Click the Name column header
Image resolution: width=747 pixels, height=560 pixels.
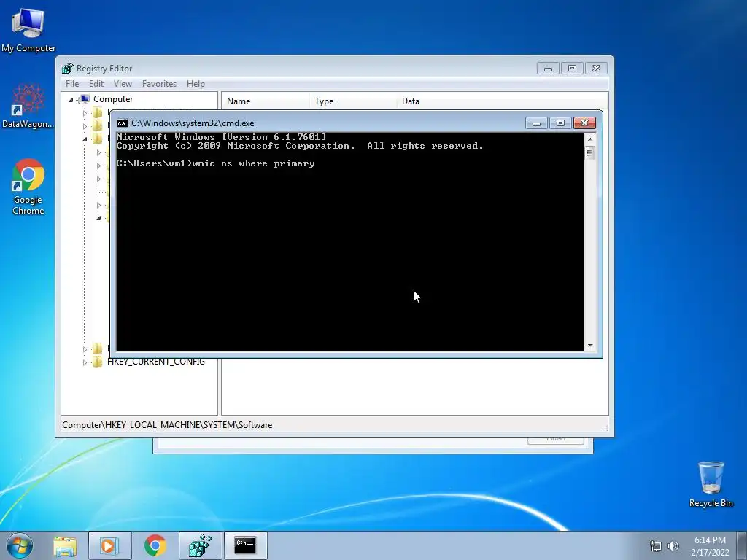(266, 101)
